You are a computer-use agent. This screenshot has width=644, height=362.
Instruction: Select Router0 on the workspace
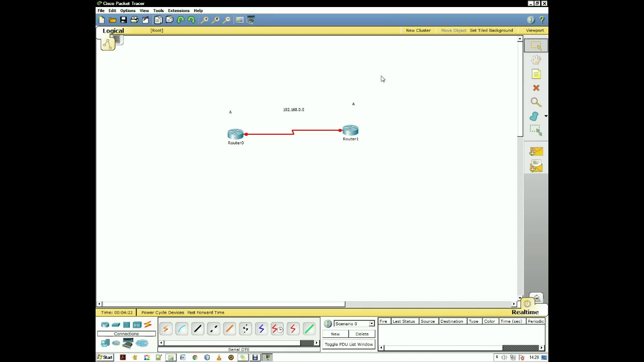(x=235, y=134)
